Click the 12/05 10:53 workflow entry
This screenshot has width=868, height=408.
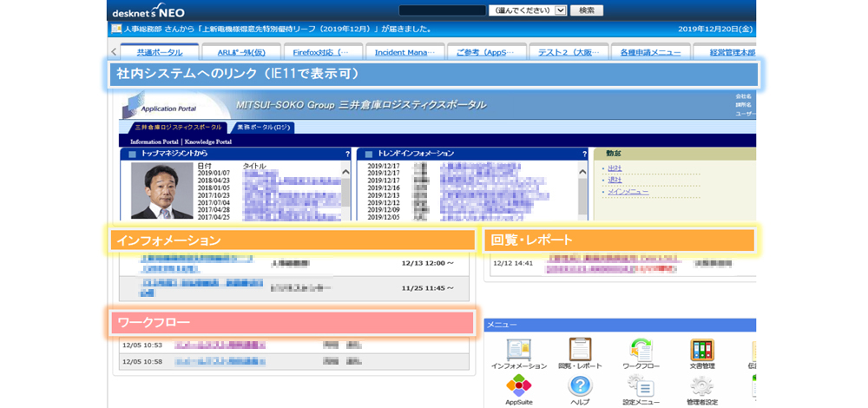click(294, 345)
